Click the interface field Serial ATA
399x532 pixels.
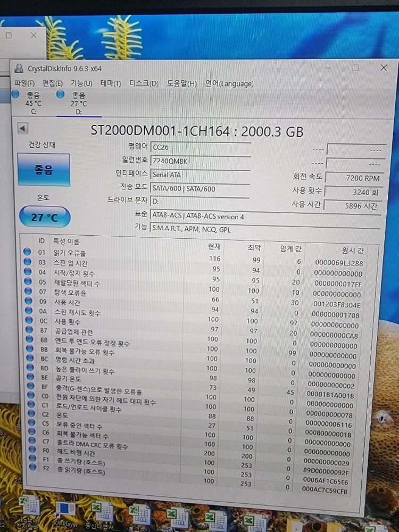[x=200, y=174]
